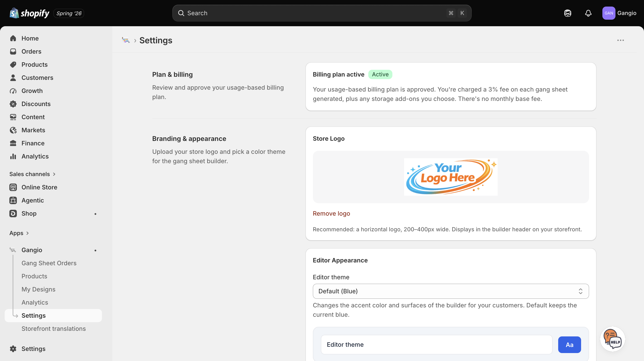Image resolution: width=644 pixels, height=361 pixels.
Task: Open Gang Sheet Orders under Gangio
Action: [49, 263]
